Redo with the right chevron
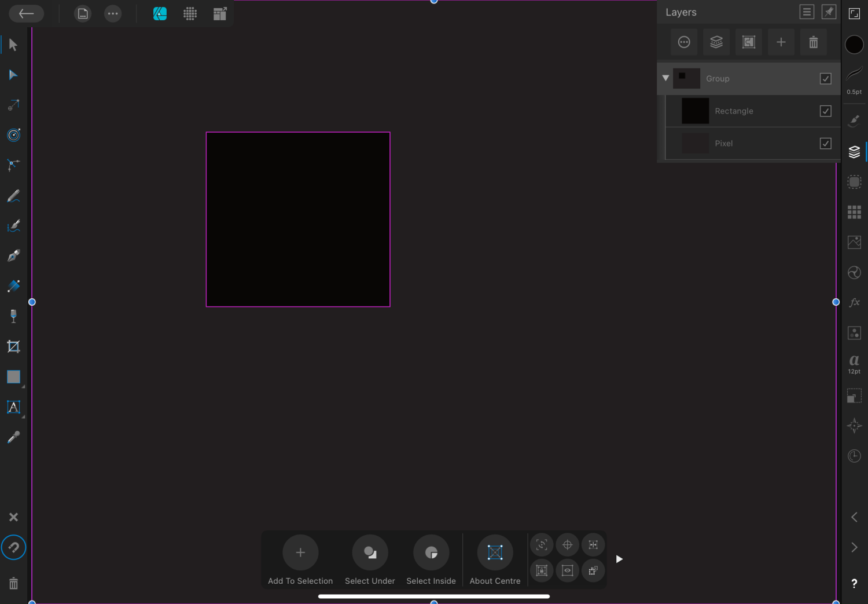The image size is (868, 604). coord(854,547)
